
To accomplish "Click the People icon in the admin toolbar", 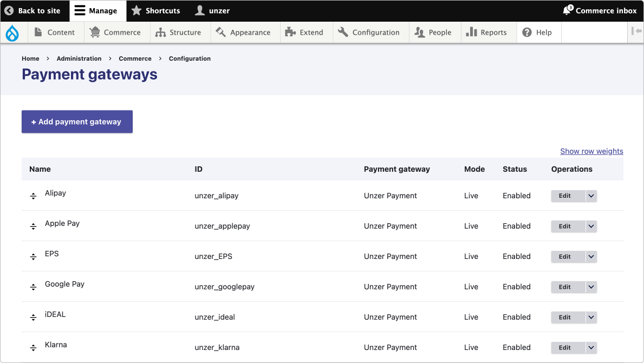I will coord(419,33).
